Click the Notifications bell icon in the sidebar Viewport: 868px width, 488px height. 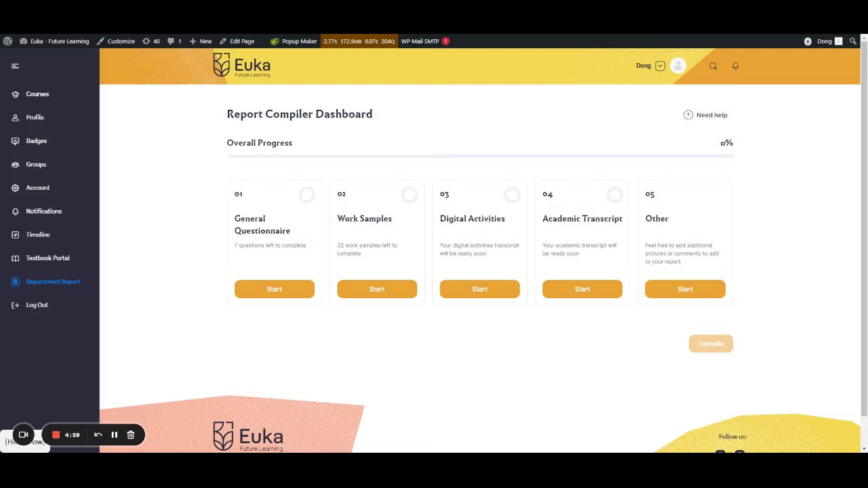15,211
